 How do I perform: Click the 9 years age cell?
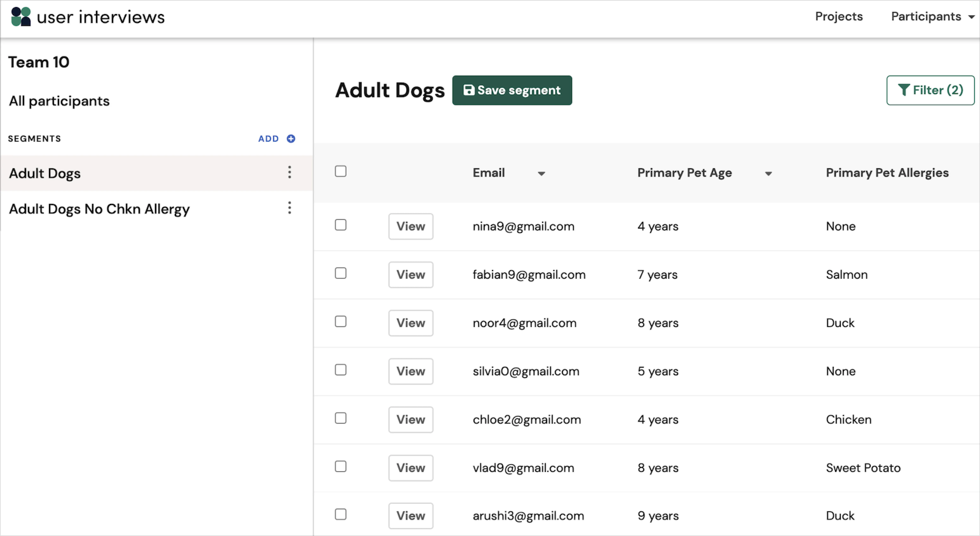click(x=658, y=516)
